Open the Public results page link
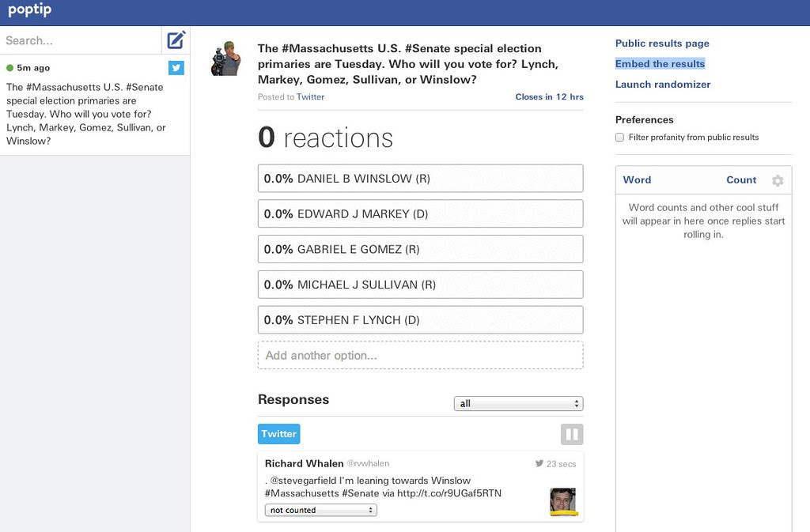Image resolution: width=810 pixels, height=532 pixels. click(x=662, y=43)
